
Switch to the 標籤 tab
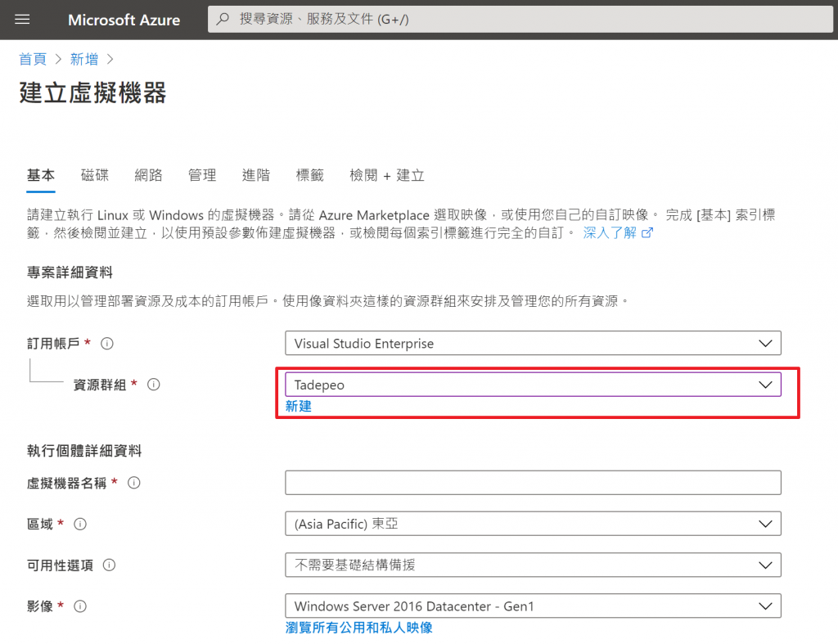point(309,175)
